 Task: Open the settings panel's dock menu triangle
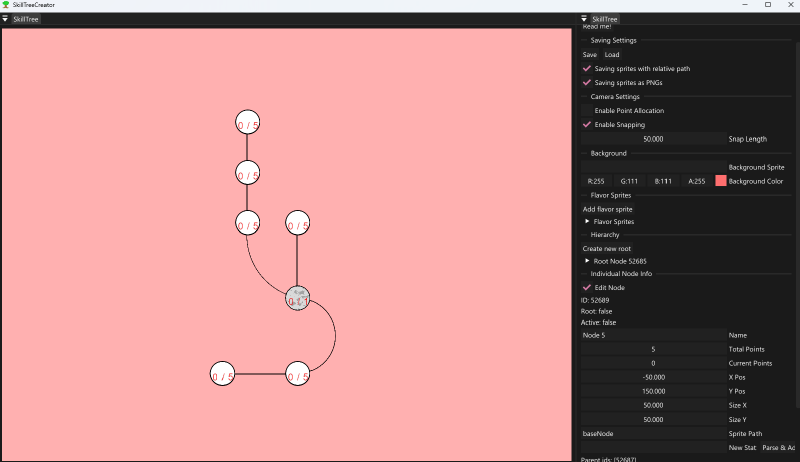coord(585,19)
